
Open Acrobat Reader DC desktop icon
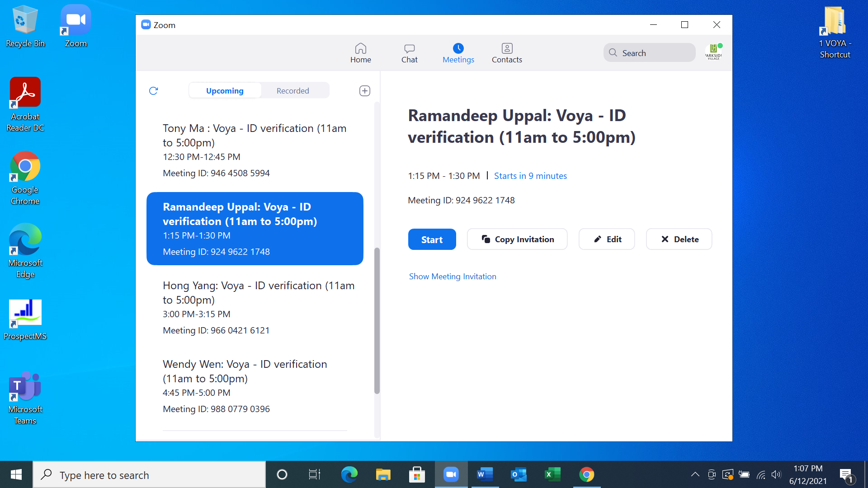point(25,105)
